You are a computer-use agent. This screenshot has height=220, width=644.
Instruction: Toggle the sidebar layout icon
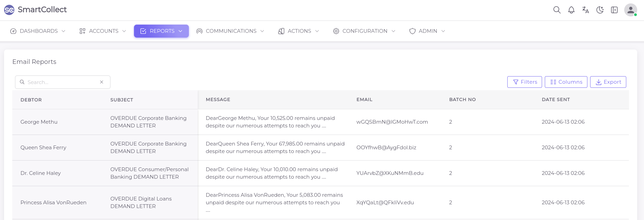pyautogui.click(x=614, y=10)
